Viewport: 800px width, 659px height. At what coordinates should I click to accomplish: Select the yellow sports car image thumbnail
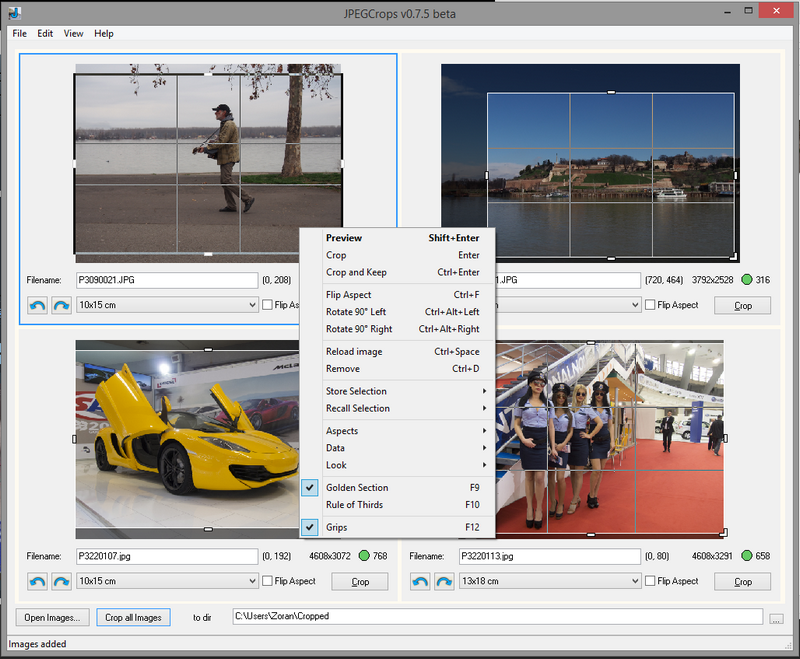(187, 439)
